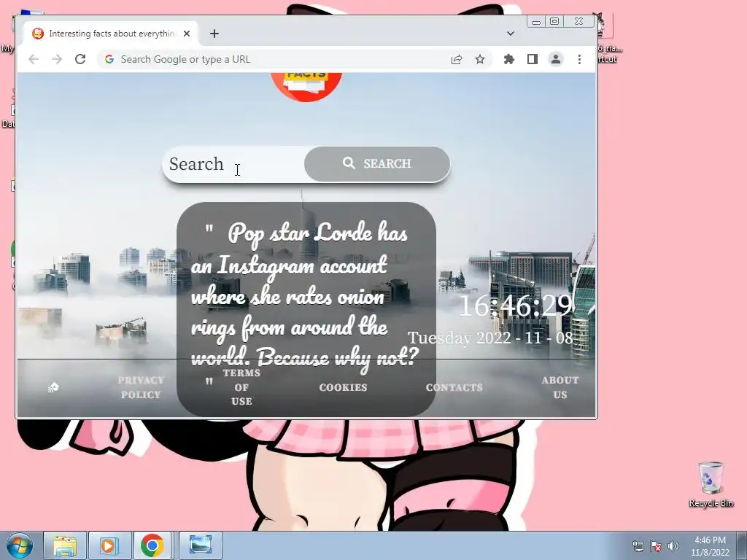
Task: Open the Terms of Use link
Action: [241, 386]
